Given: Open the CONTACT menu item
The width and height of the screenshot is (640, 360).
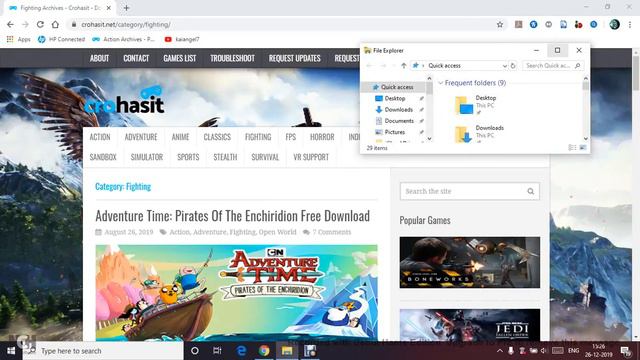Looking at the screenshot, I should (136, 58).
